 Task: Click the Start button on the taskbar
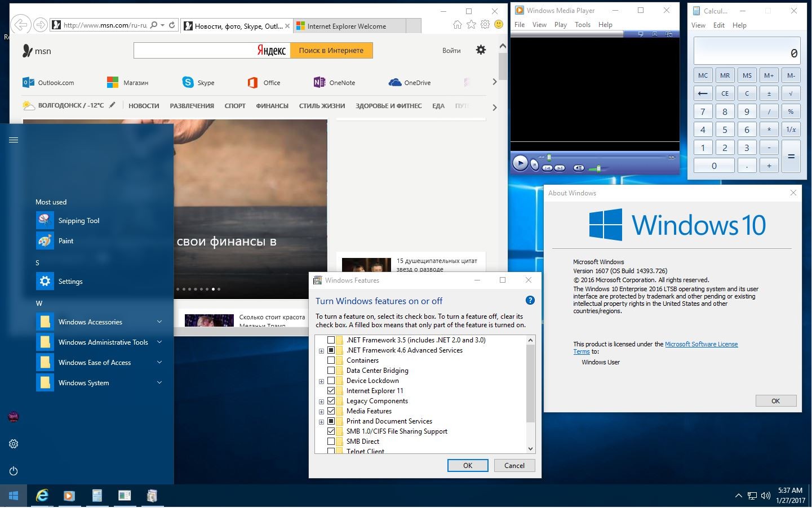tap(14, 496)
